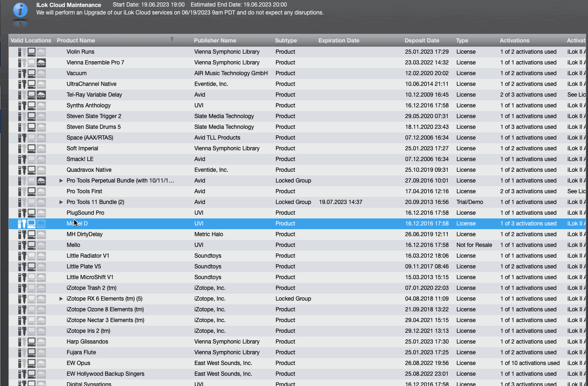
Task: Click the iLok Cloud icon in EW Opus row
Action: (42, 363)
